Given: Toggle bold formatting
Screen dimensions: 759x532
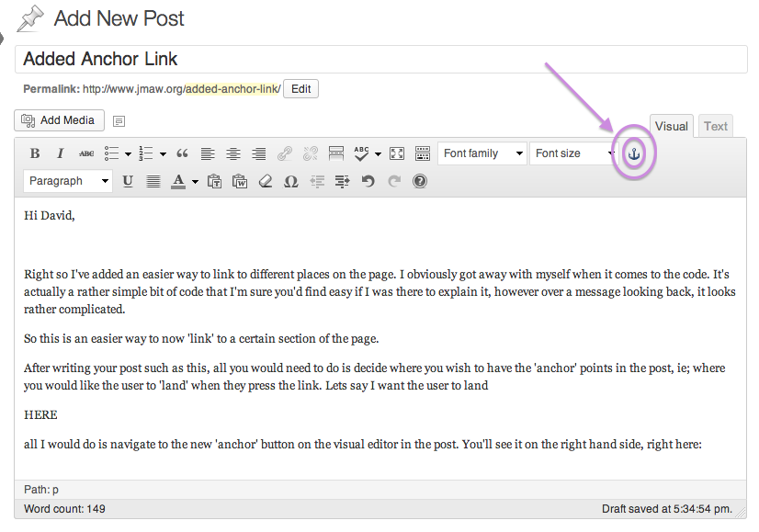Looking at the screenshot, I should tap(35, 154).
